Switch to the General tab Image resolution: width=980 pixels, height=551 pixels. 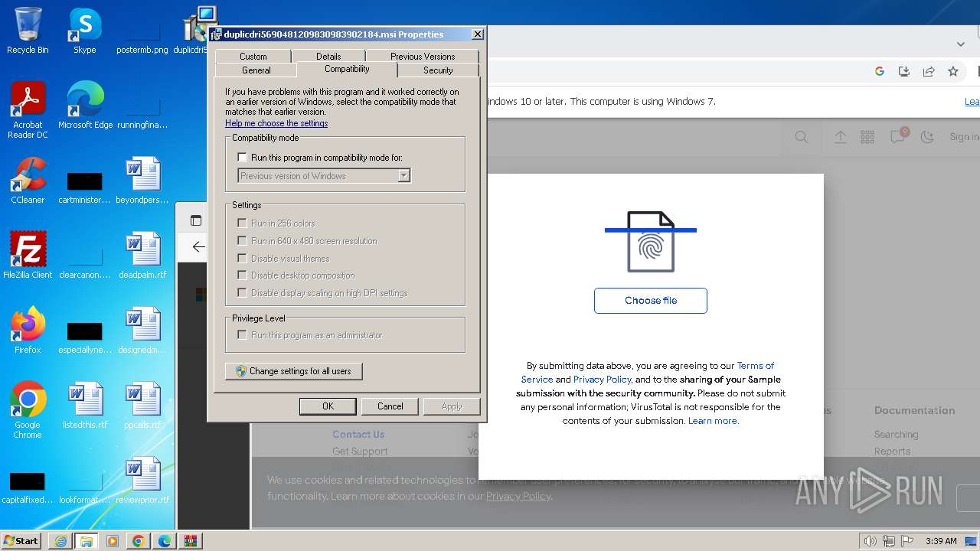click(x=256, y=70)
